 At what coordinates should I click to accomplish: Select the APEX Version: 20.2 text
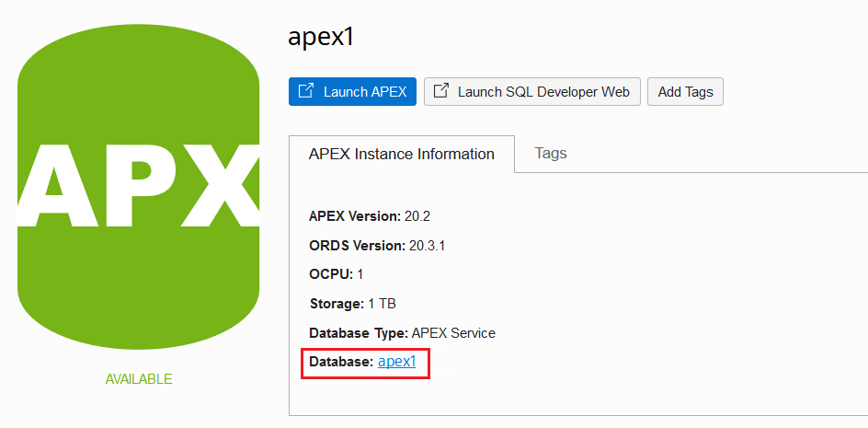370,216
